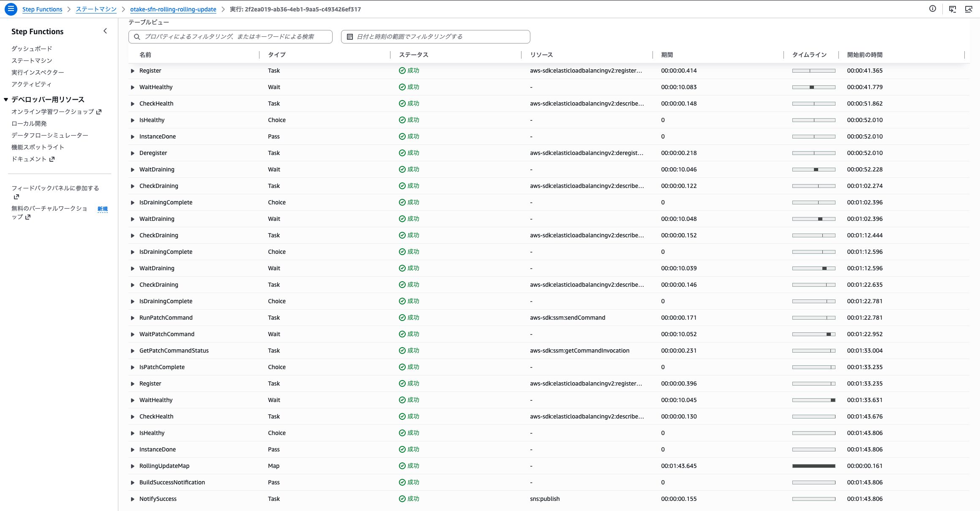Collapse the デベロッパー用リソース section
Viewport: 980px width, 511px height.
pyautogui.click(x=6, y=100)
